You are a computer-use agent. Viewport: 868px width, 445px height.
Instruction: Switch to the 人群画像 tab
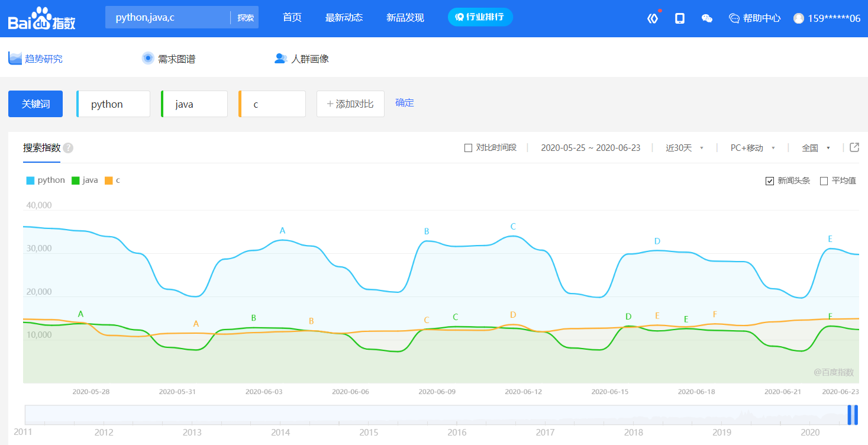(301, 59)
